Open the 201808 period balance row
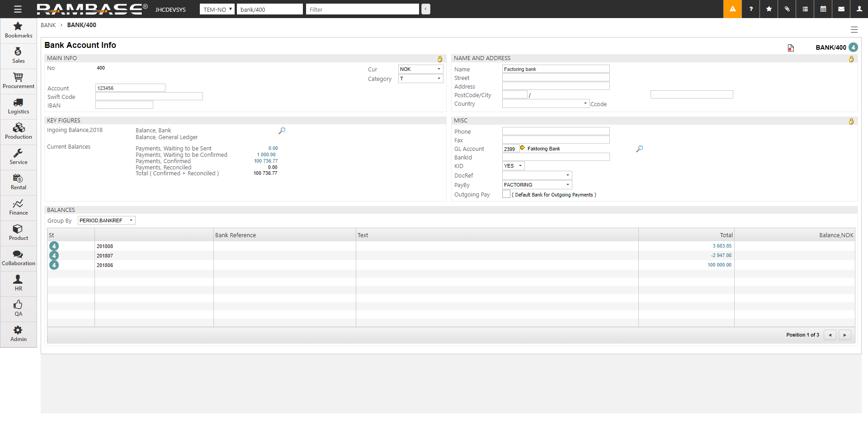 105,246
